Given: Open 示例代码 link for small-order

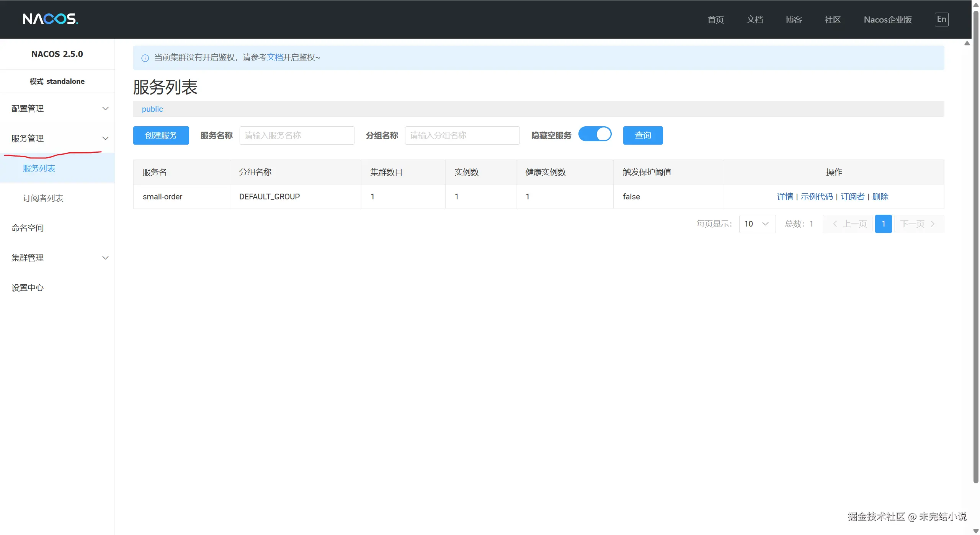Looking at the screenshot, I should coord(817,197).
